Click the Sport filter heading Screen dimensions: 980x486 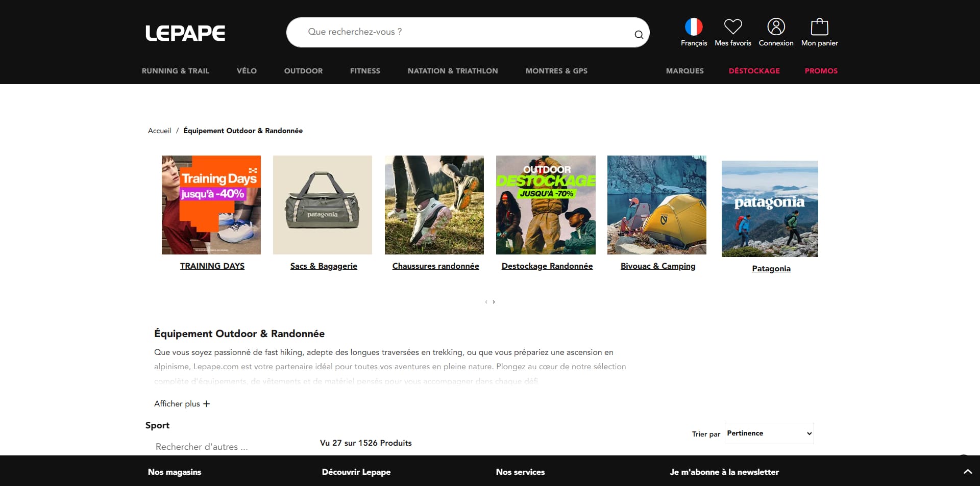(x=157, y=425)
